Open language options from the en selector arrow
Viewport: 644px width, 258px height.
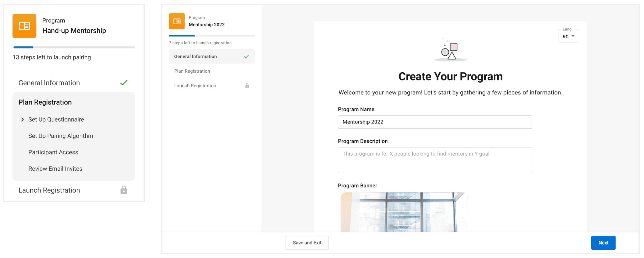pyautogui.click(x=573, y=36)
